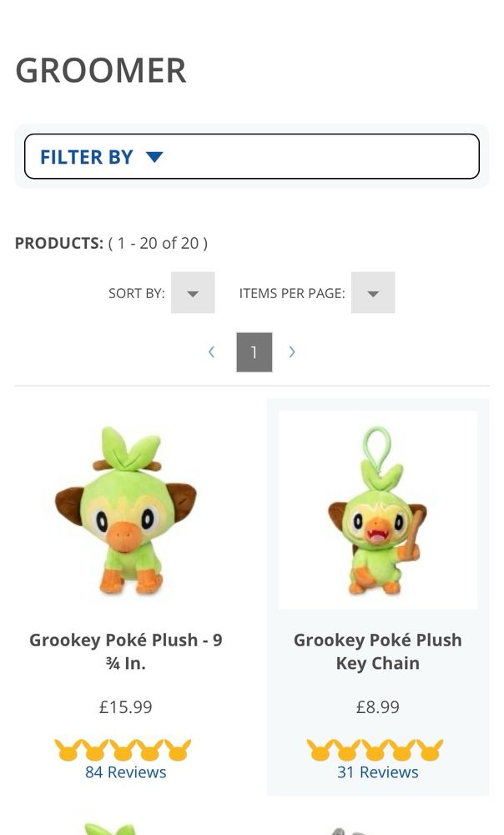View the 31 Reviews link

[378, 772]
